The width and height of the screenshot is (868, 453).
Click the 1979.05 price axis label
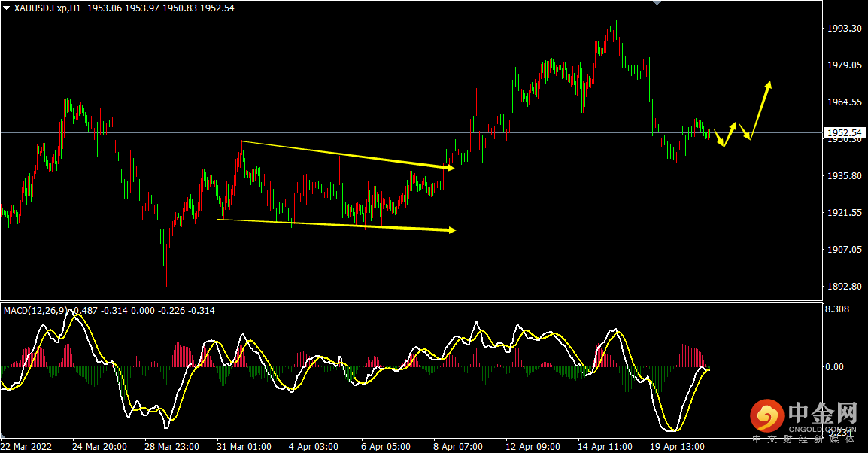tap(844, 65)
